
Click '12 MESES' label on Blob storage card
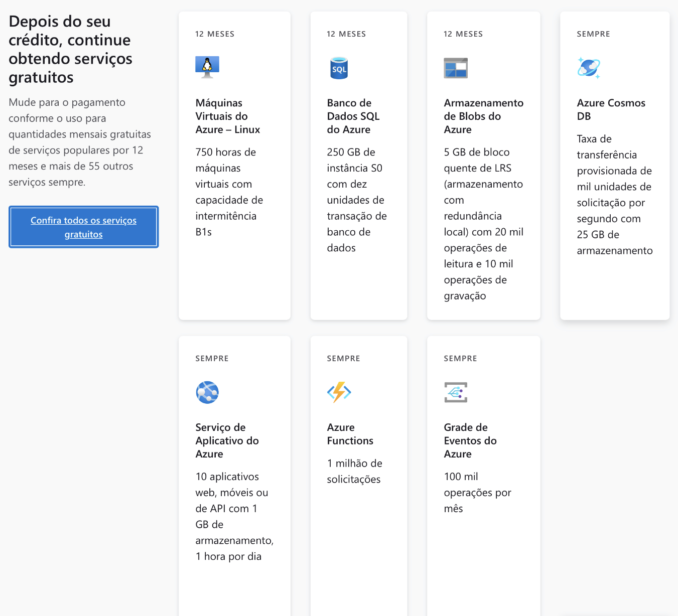463,34
